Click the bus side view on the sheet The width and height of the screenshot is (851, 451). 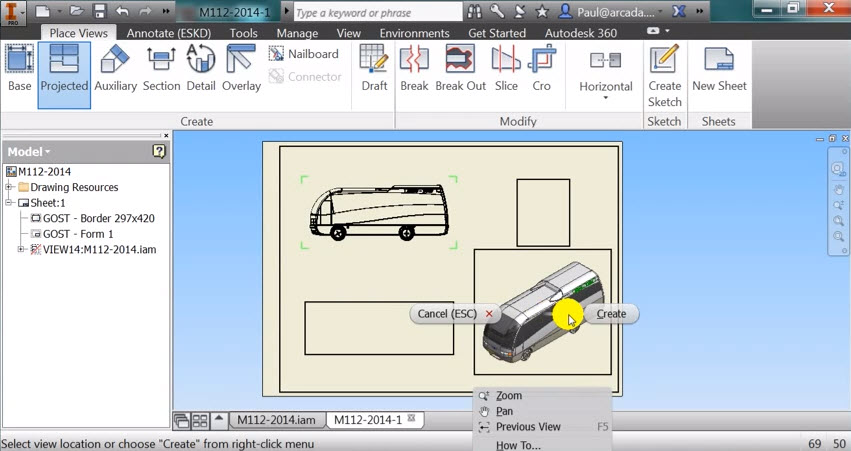379,212
